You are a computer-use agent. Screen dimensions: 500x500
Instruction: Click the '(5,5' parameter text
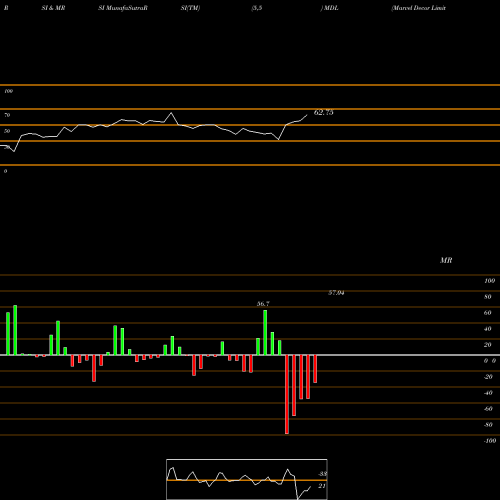257,8
